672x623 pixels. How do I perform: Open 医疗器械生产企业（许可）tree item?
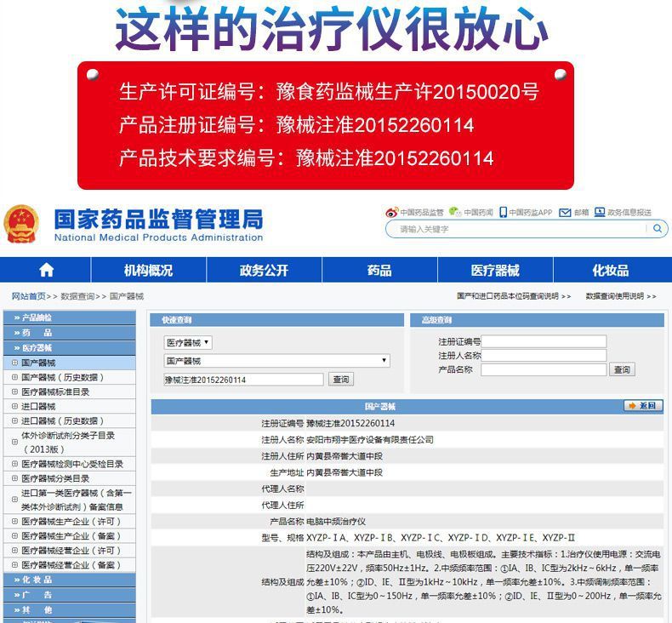click(x=71, y=522)
